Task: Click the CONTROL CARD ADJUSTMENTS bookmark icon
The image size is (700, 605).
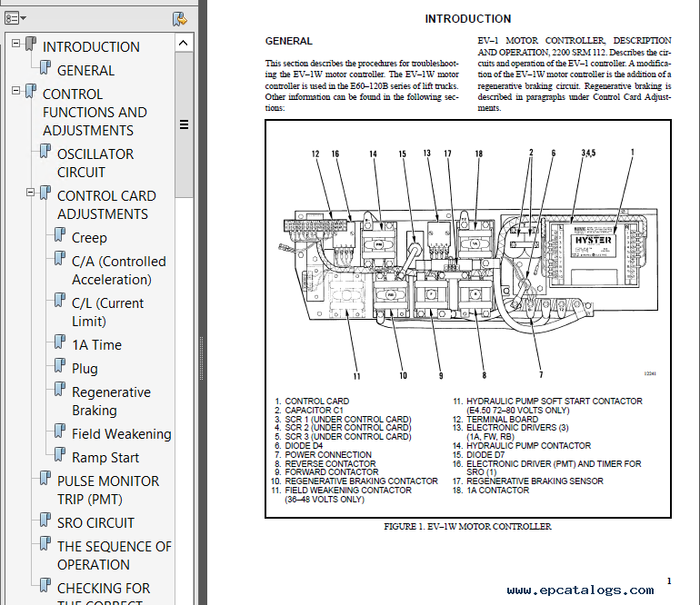Action: (x=45, y=193)
